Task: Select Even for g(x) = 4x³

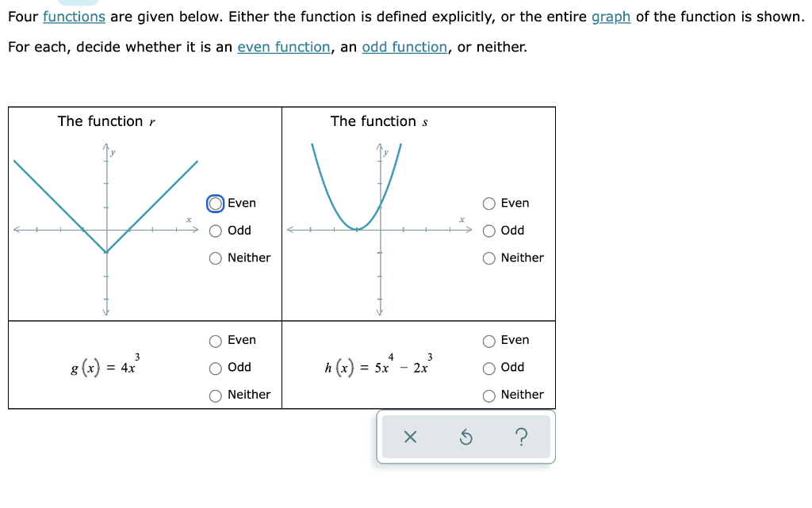Action: coord(215,340)
